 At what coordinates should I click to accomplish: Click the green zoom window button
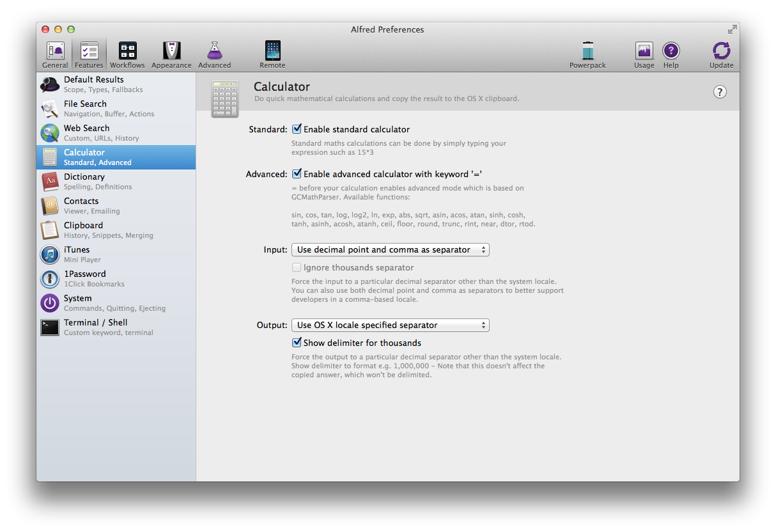pos(71,29)
